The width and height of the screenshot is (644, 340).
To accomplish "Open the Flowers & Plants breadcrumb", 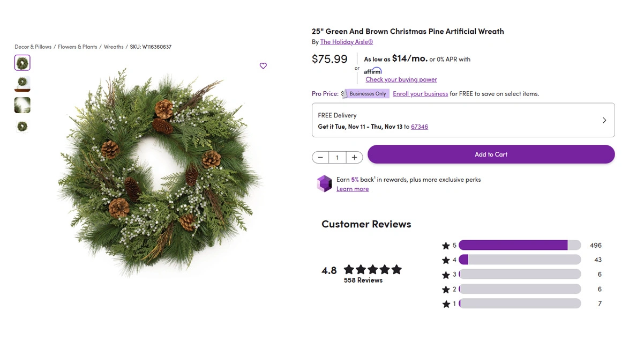I will pos(78,47).
